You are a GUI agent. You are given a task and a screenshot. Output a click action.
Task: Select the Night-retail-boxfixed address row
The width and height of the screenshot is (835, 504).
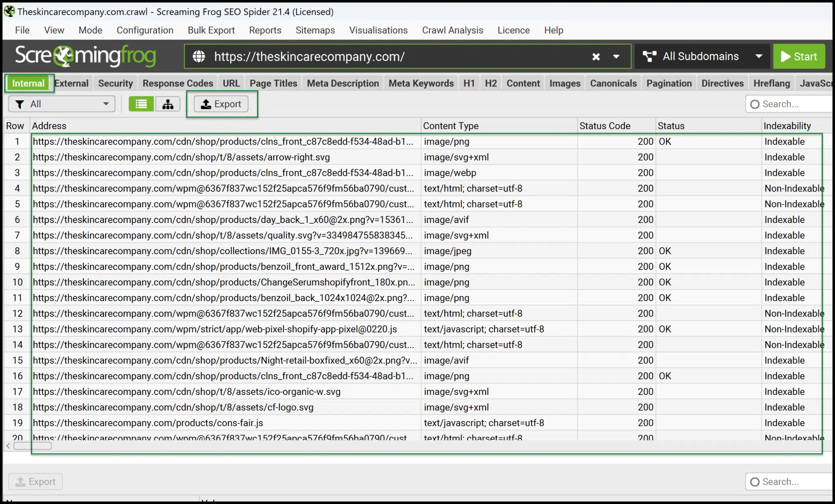tap(225, 361)
